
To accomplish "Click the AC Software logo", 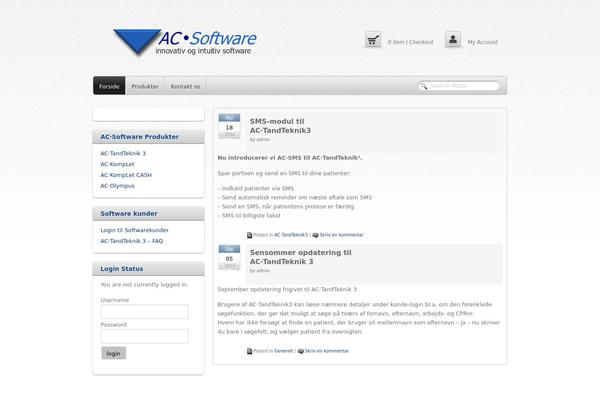I will point(185,42).
